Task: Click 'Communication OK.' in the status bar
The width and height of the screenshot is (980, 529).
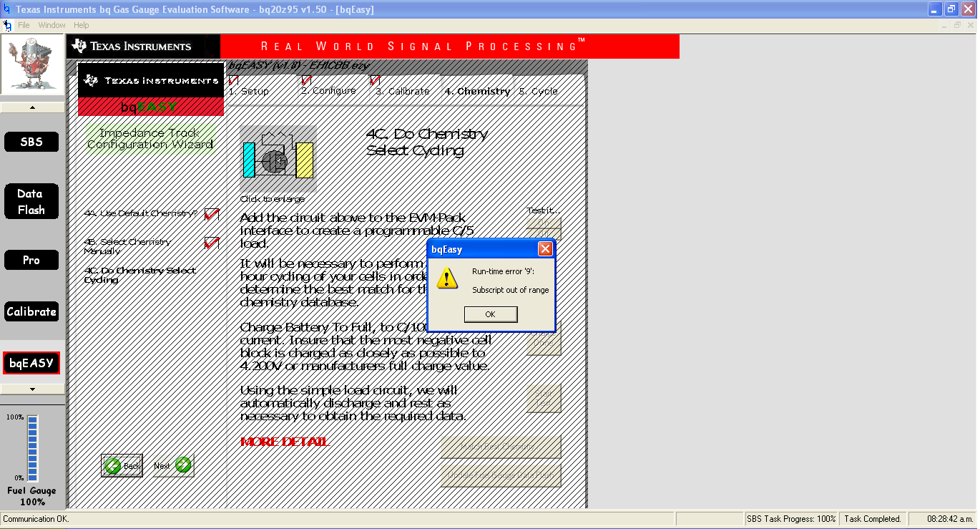Action: (x=36, y=519)
